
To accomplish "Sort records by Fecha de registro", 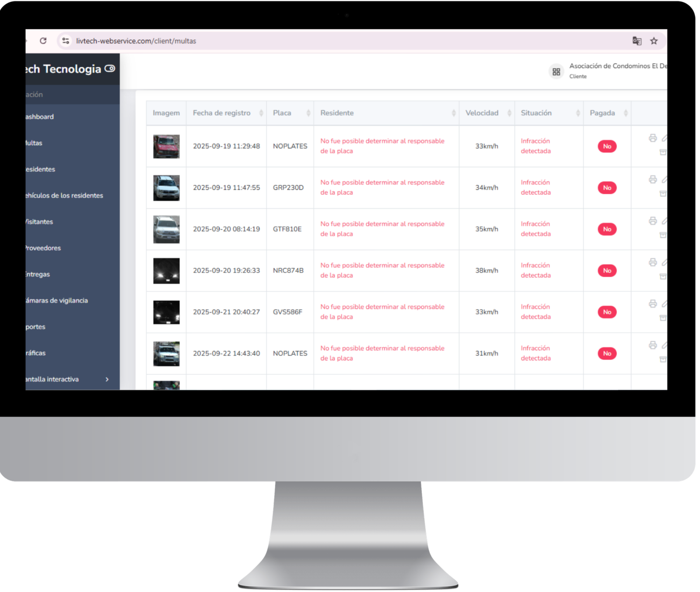I will 261,113.
